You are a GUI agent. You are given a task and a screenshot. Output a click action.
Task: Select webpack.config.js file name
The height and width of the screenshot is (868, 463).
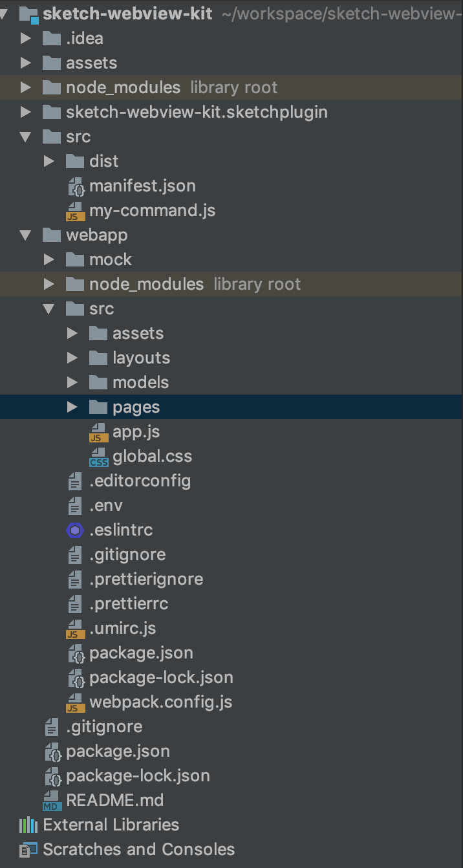(160, 702)
